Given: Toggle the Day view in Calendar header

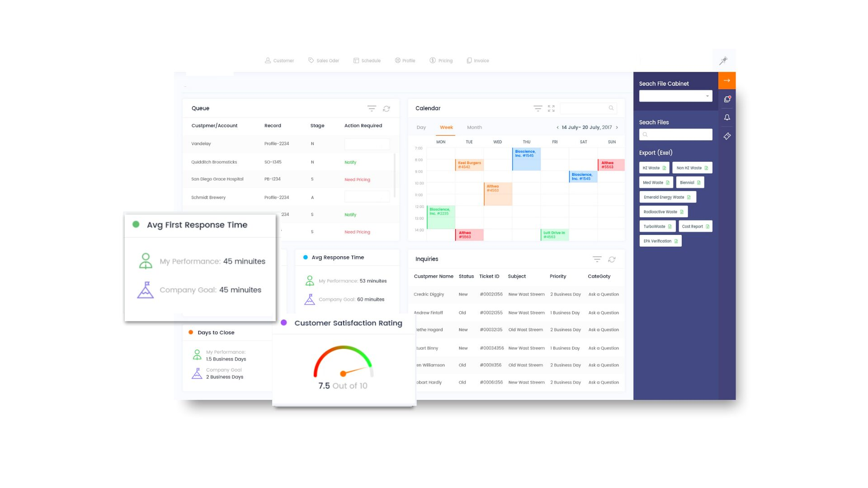Looking at the screenshot, I should click(x=421, y=127).
